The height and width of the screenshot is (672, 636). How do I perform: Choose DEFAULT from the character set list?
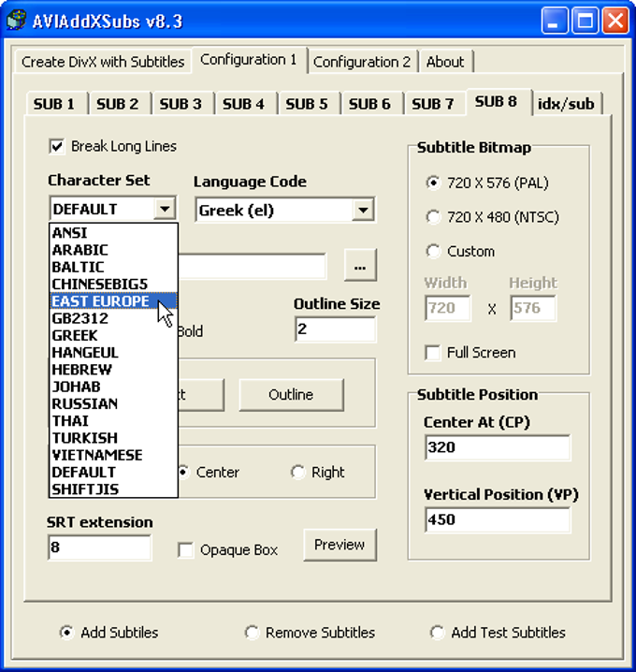click(113, 473)
